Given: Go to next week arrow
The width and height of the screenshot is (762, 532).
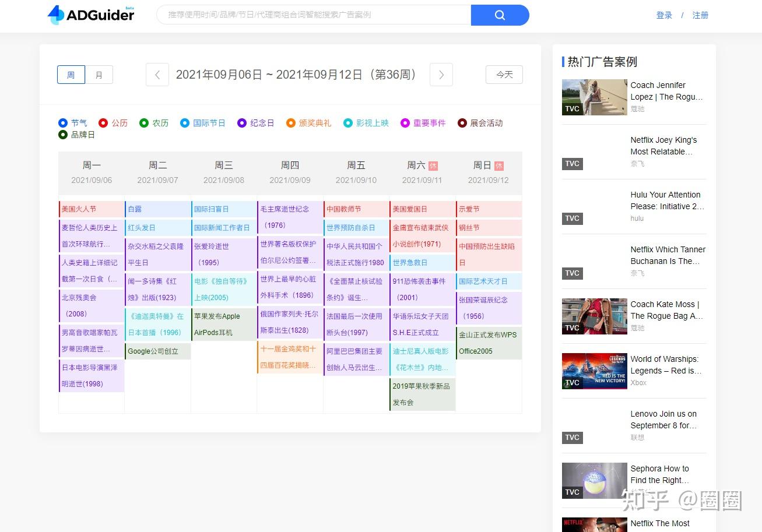Looking at the screenshot, I should (x=441, y=75).
